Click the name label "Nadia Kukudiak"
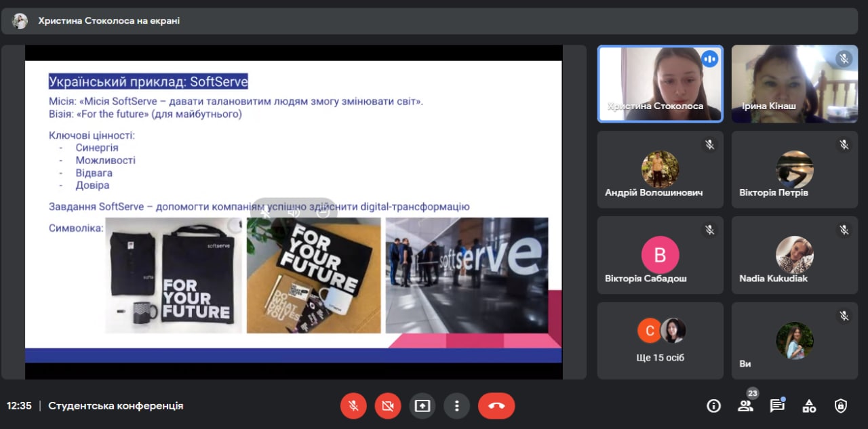 (x=773, y=279)
